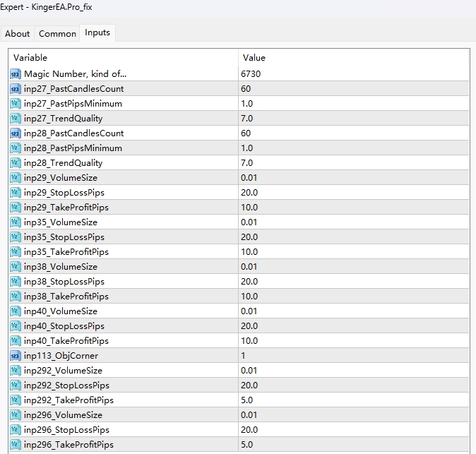The height and width of the screenshot is (454, 476).
Task: Click the Value column header
Action: pos(353,57)
